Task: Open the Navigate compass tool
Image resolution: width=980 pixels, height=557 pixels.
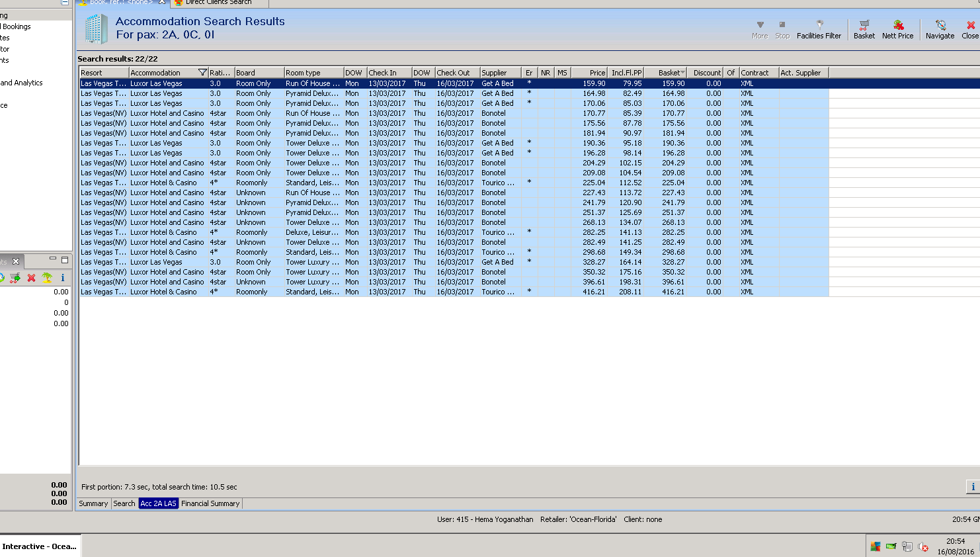Action: pyautogui.click(x=940, y=30)
